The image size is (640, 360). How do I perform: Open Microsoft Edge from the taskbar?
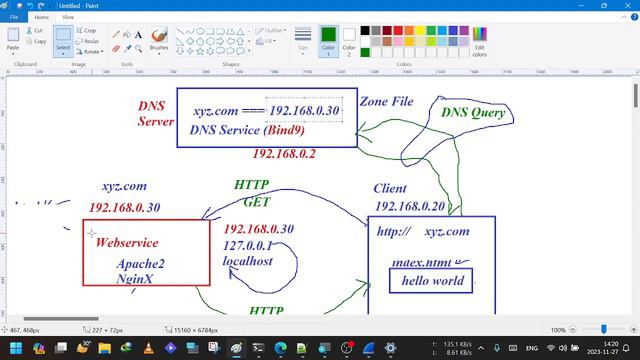(x=280, y=348)
